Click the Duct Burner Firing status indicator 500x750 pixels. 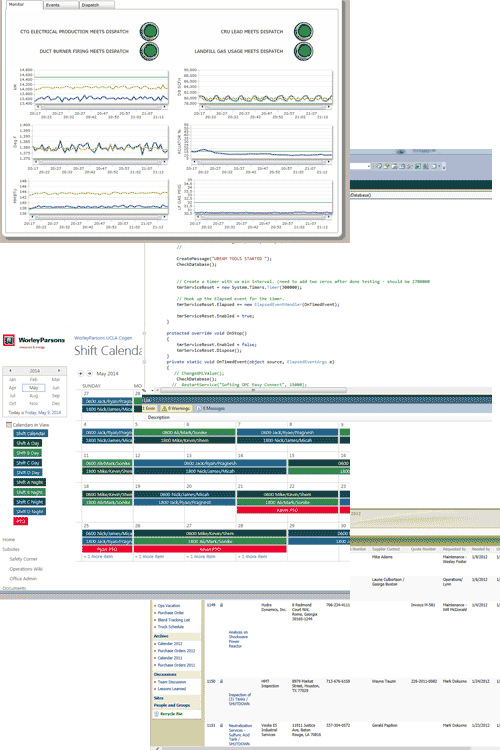pyautogui.click(x=149, y=51)
